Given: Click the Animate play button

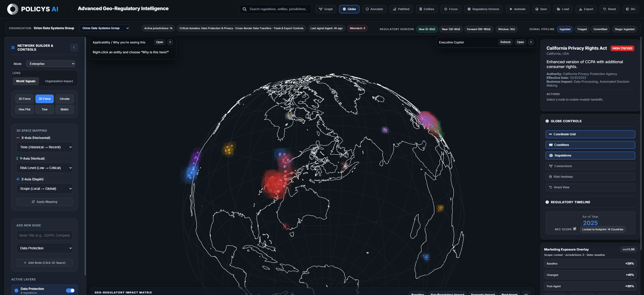Looking at the screenshot, I should (517, 9).
